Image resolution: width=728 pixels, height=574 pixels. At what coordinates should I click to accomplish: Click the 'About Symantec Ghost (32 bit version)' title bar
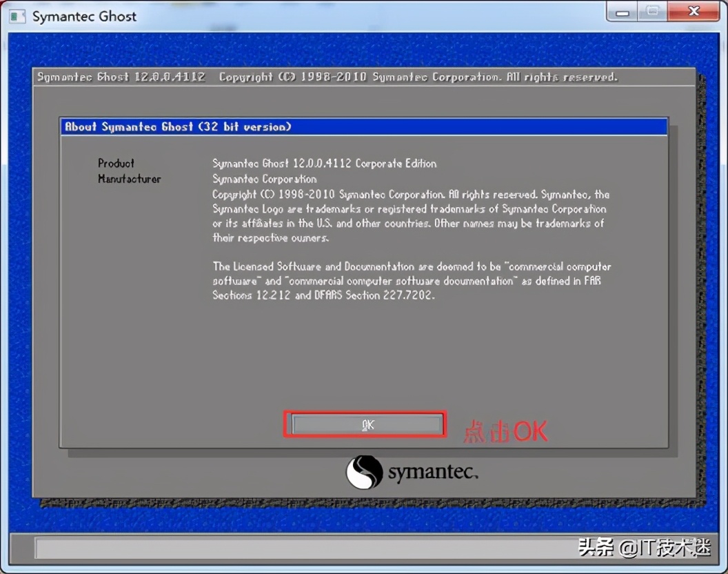tap(363, 126)
